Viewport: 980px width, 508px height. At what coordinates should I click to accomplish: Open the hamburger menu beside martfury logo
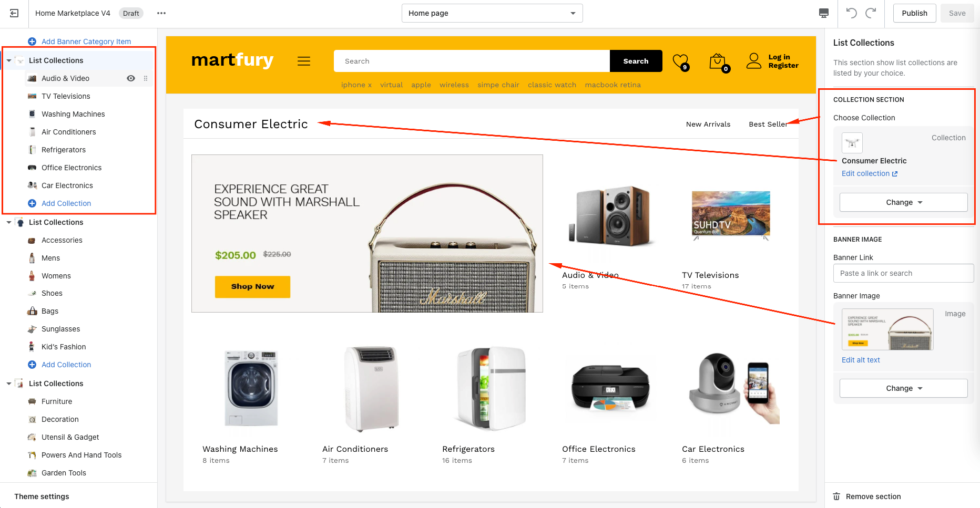(304, 61)
